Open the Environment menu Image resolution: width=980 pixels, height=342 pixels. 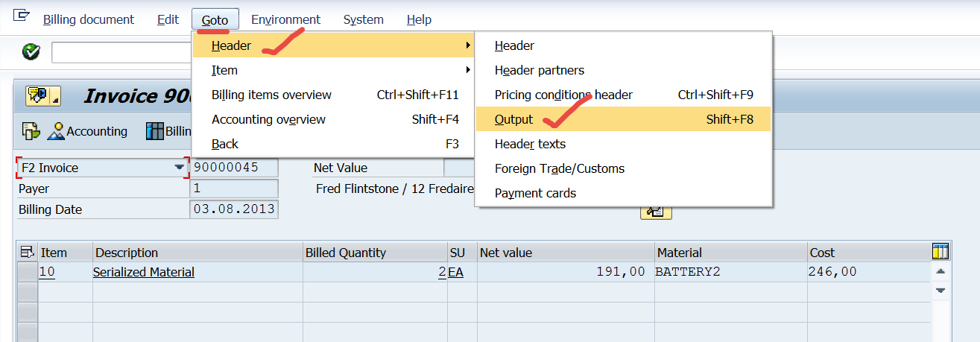285,19
